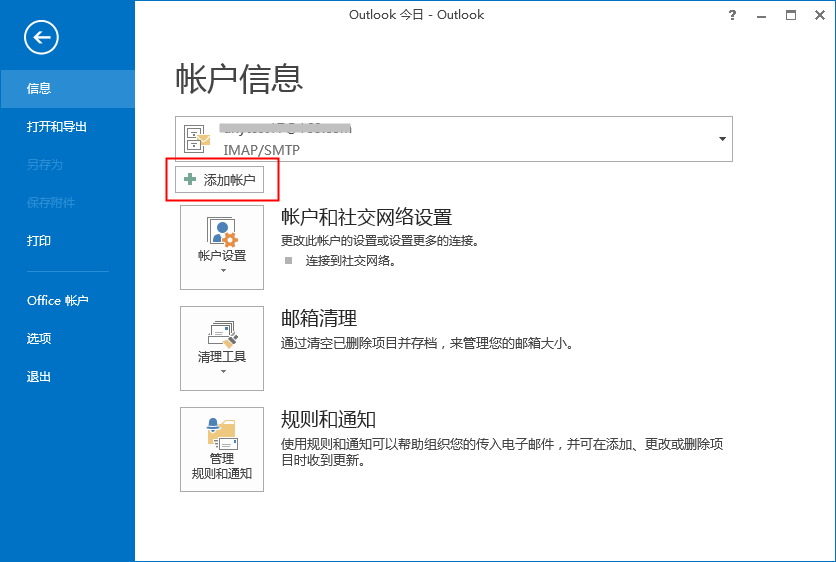Click the account settings person-gear icon
This screenshot has width=836, height=562.
point(222,232)
